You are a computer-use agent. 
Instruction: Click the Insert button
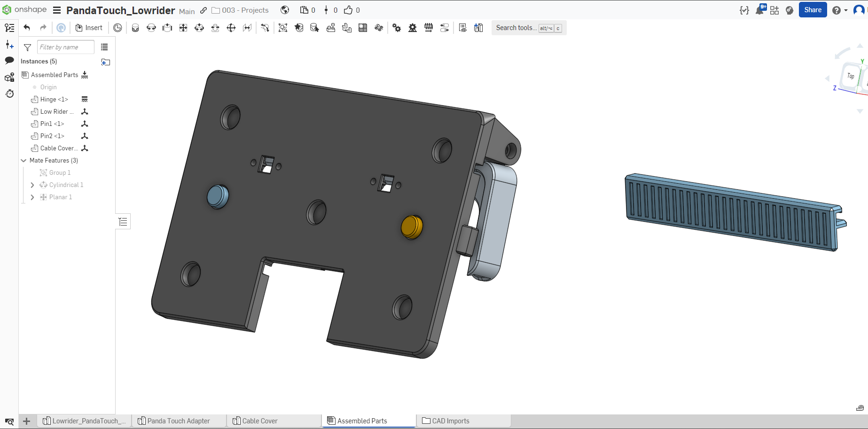[89, 28]
